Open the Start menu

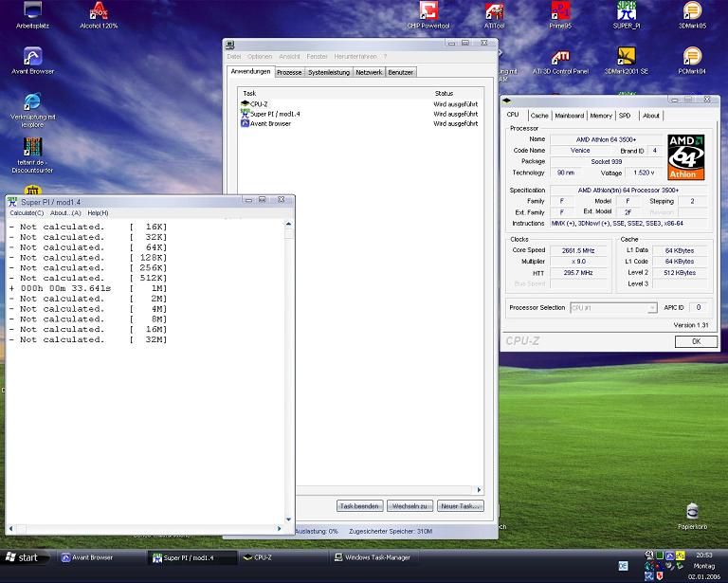click(24, 557)
